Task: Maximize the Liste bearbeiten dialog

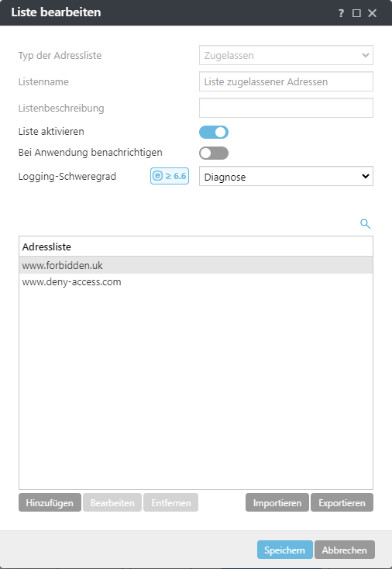Action: point(356,13)
